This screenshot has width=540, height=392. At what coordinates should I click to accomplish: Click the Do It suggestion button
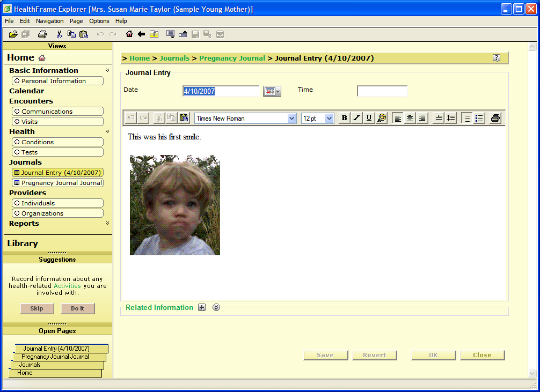point(77,308)
